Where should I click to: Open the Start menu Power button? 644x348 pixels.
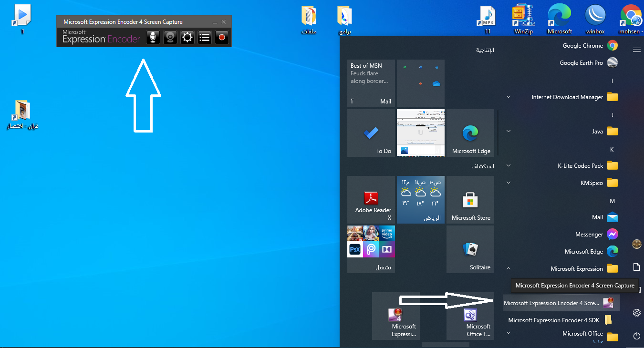pos(636,336)
